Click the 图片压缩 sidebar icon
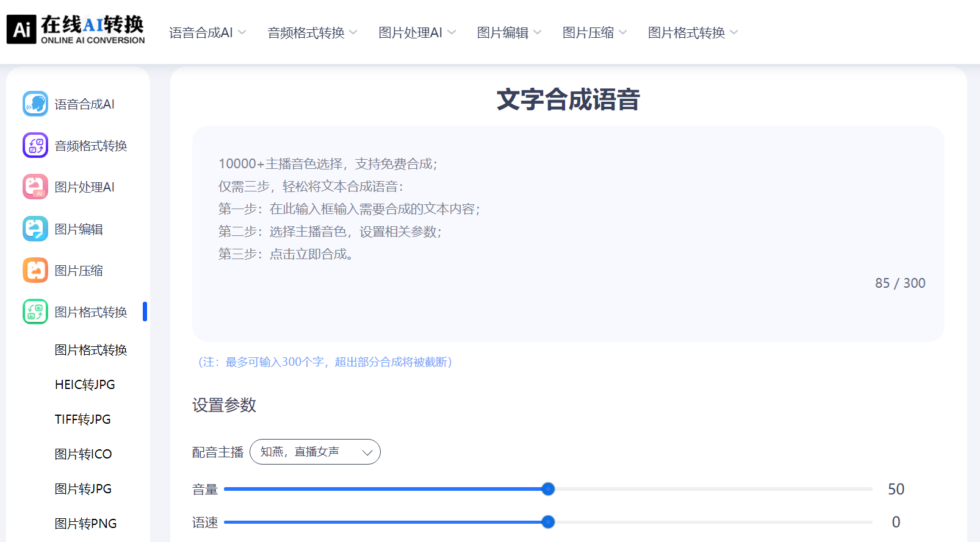This screenshot has height=542, width=980. click(x=35, y=270)
